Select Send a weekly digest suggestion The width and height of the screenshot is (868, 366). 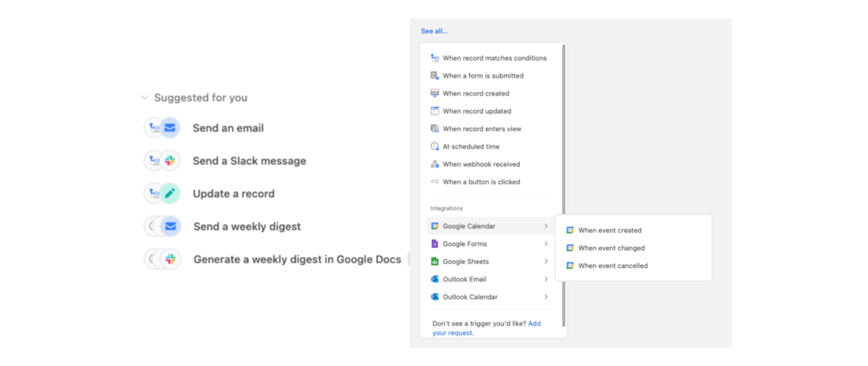coord(247,227)
